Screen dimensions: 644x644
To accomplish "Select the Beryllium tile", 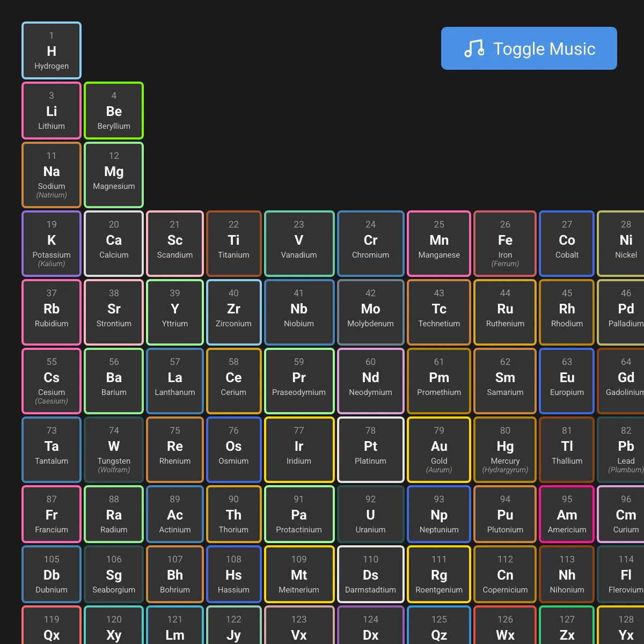I will pyautogui.click(x=114, y=111).
